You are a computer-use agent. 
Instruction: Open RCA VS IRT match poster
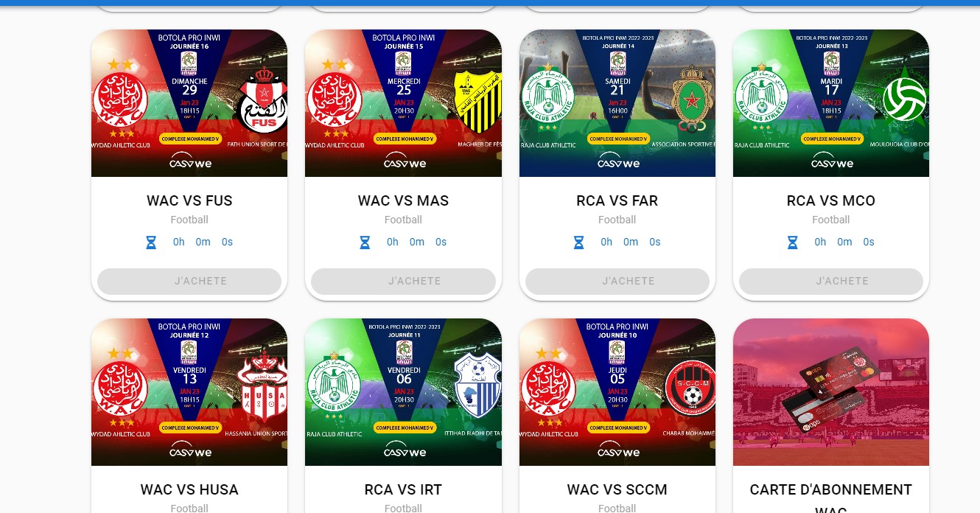pyautogui.click(x=403, y=392)
